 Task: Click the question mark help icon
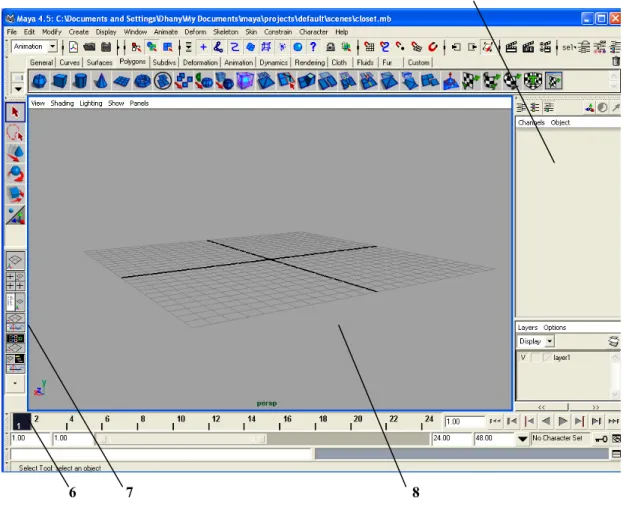(x=313, y=47)
